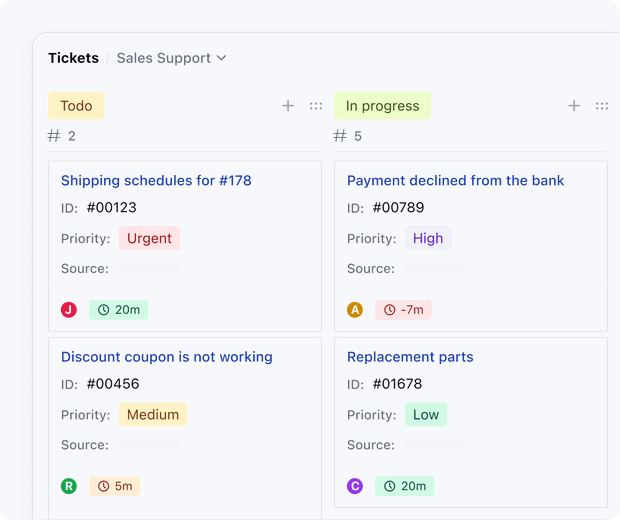This screenshot has width=620, height=520.
Task: Click the Source field of Replacement parts ticket
Action: [x=435, y=444]
